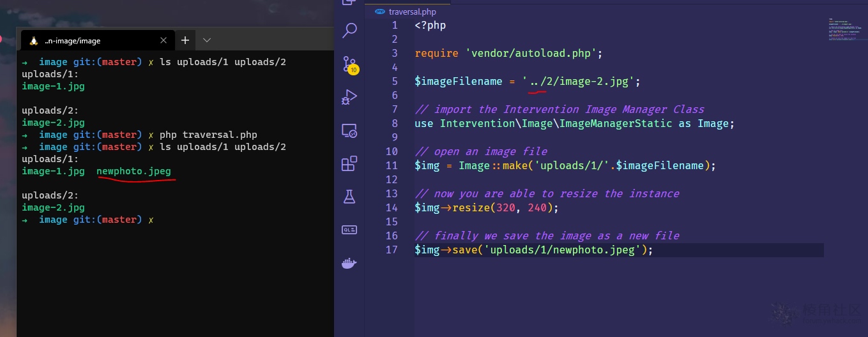Open the Remote Explorer panel
The width and height of the screenshot is (868, 337).
click(x=349, y=131)
